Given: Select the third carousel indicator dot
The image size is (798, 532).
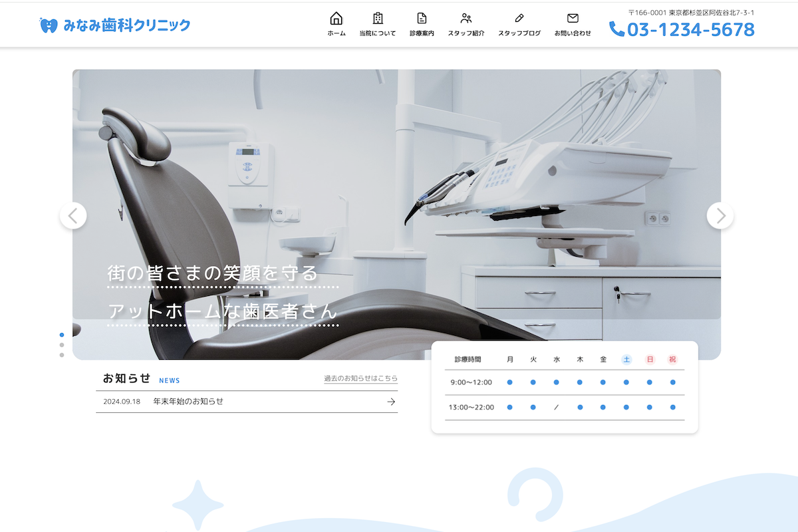Looking at the screenshot, I should (x=62, y=355).
